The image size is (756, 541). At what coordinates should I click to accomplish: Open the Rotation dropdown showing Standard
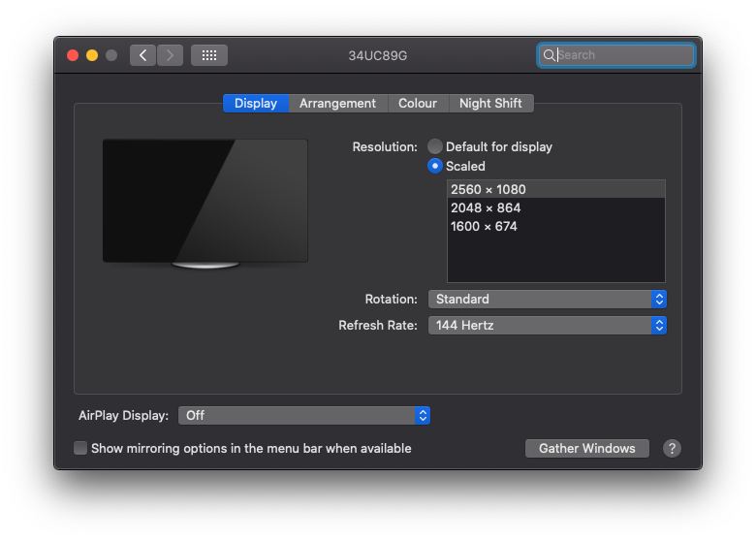(548, 299)
